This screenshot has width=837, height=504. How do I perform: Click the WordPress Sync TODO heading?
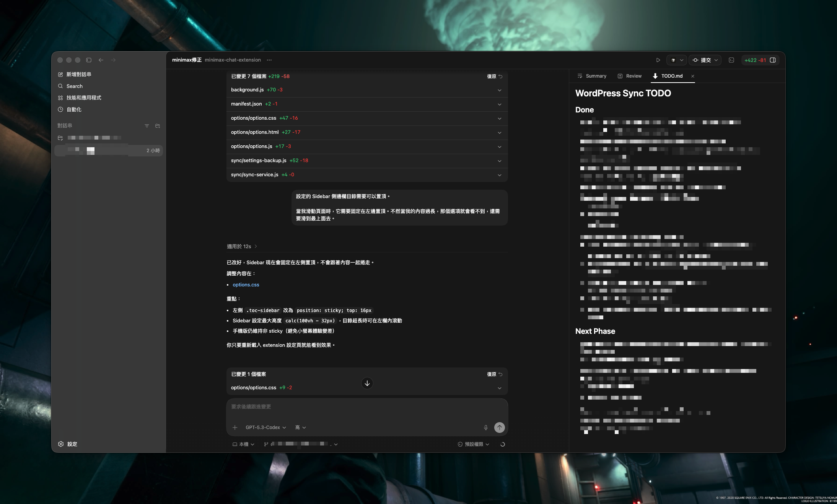pyautogui.click(x=623, y=93)
